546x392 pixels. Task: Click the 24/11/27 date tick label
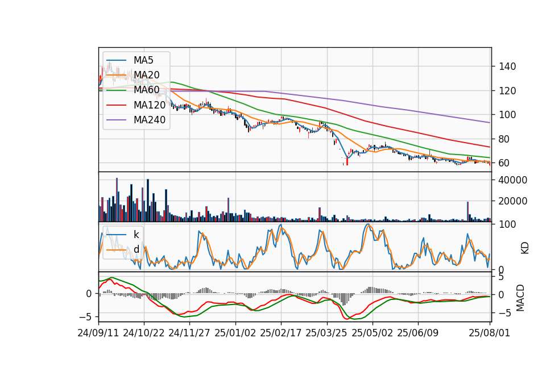point(189,333)
